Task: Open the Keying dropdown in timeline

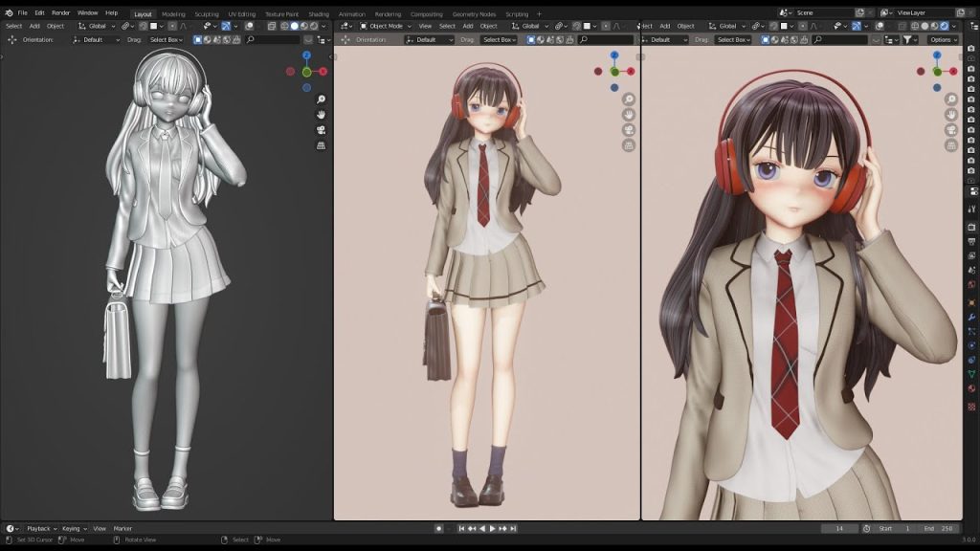Action: coord(74,528)
